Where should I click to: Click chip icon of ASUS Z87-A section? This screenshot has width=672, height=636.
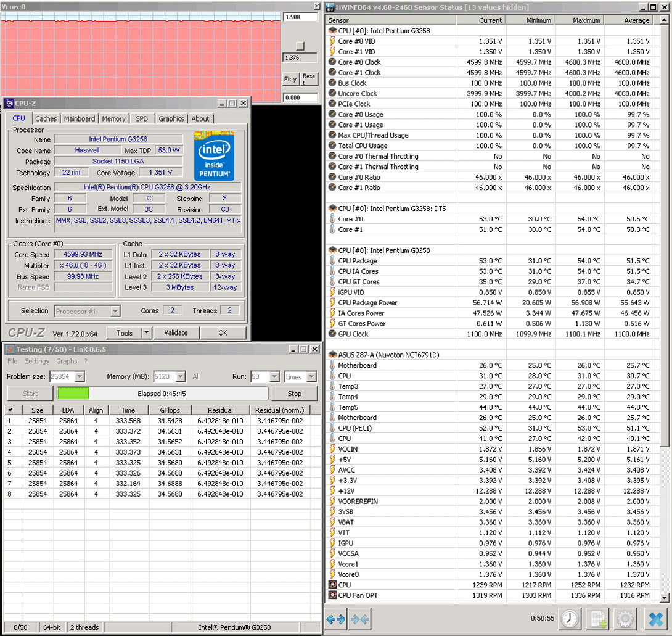pos(332,355)
